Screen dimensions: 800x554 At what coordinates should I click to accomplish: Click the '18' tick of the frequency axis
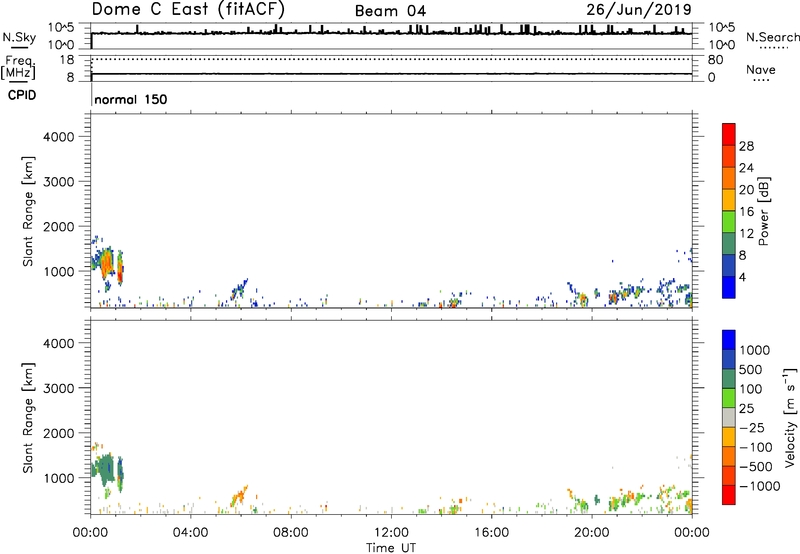[67, 60]
